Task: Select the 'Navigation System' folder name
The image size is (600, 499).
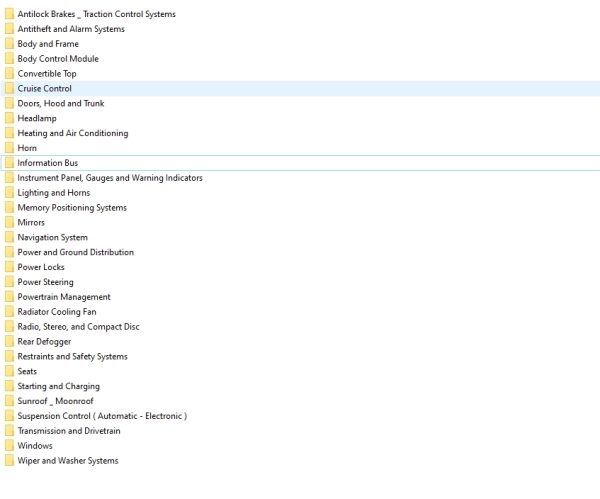Action: pos(52,238)
